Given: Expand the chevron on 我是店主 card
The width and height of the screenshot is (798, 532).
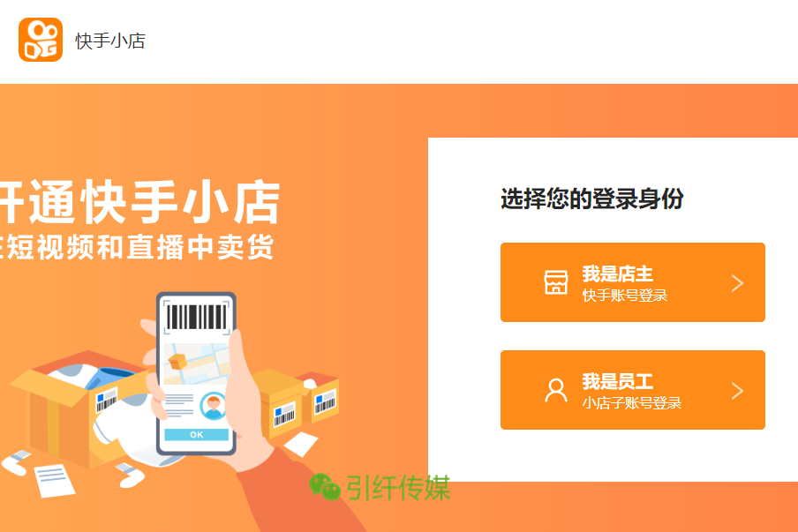Looking at the screenshot, I should (737, 283).
